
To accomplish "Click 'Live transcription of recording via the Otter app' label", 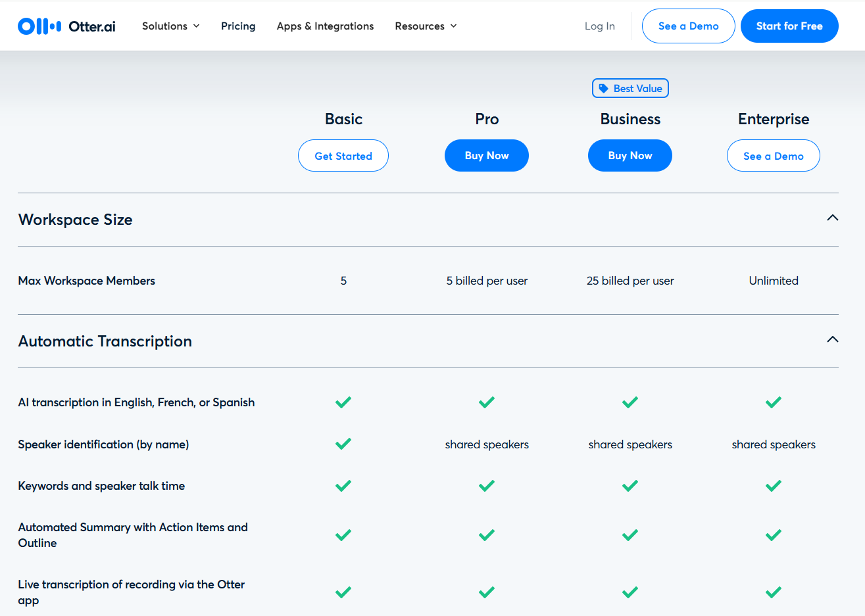I will [132, 592].
